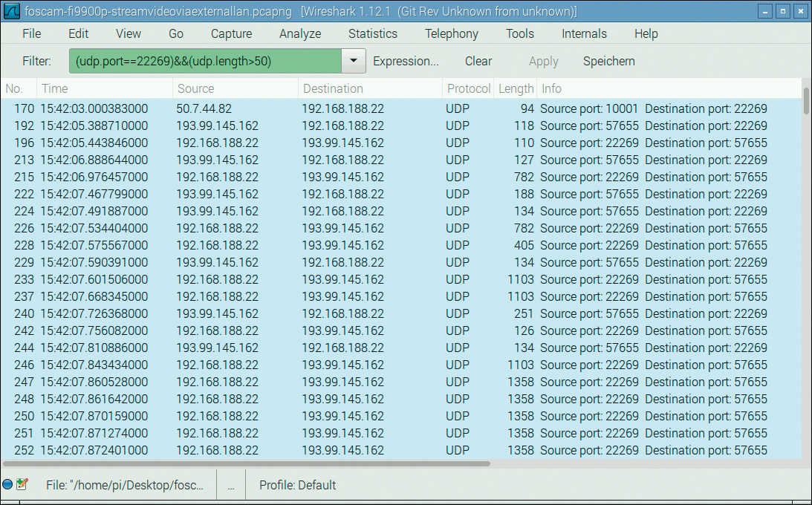Open the Capture menu
This screenshot has width=812, height=505.
coord(231,33)
